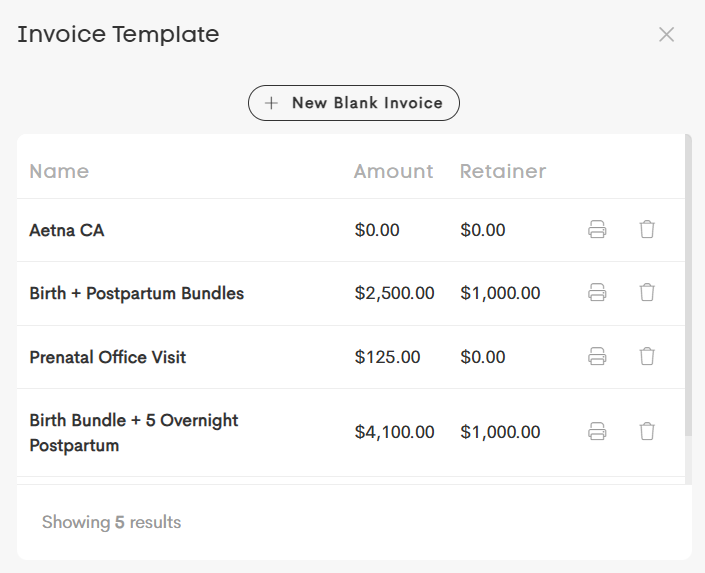Print the Prenatal Office Visit template
This screenshot has height=573, width=705.
tap(597, 357)
